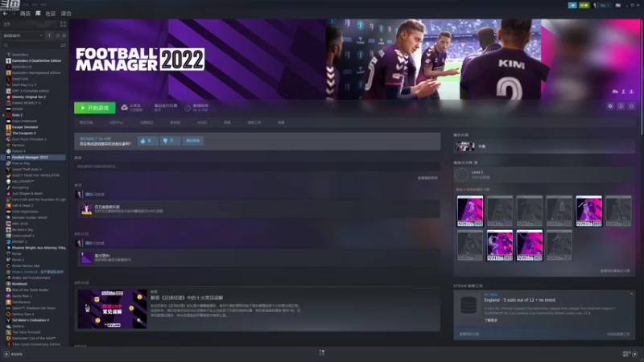Open the 库 library menu
644x362 pixels.
coord(38,14)
